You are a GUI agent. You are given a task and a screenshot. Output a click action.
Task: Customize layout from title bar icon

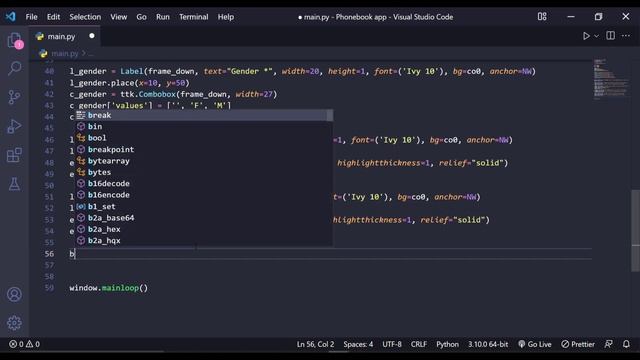point(542,17)
